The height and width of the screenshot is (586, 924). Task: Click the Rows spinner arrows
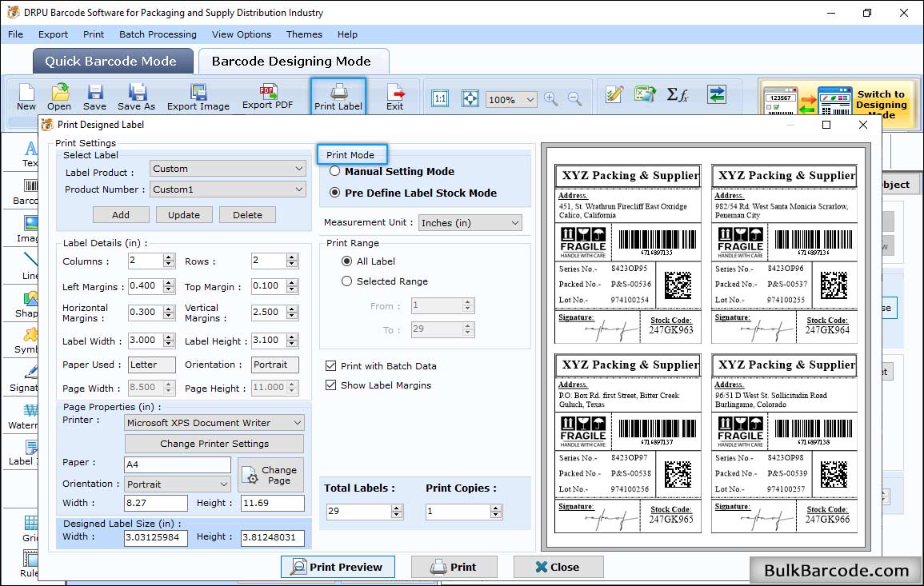click(x=292, y=261)
